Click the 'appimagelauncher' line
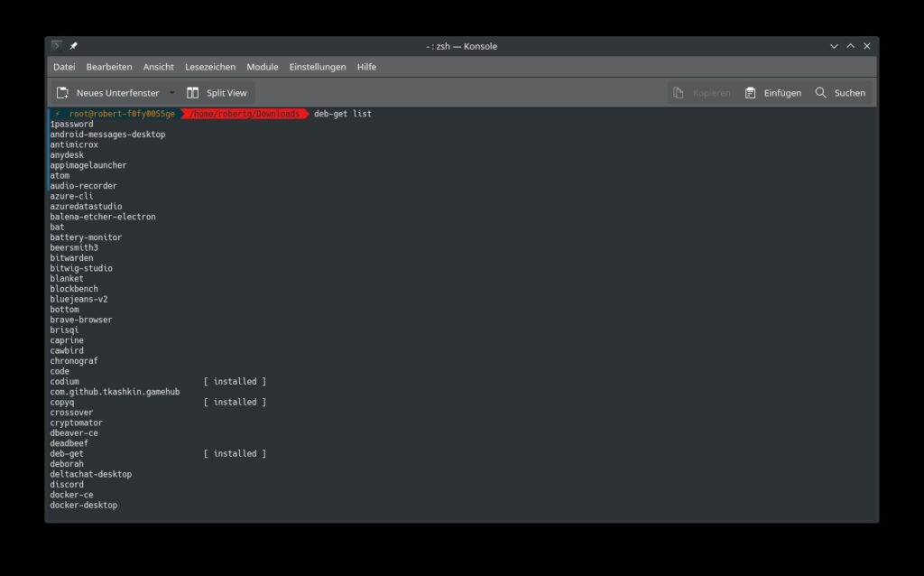The width and height of the screenshot is (924, 576). pyautogui.click(x=88, y=165)
